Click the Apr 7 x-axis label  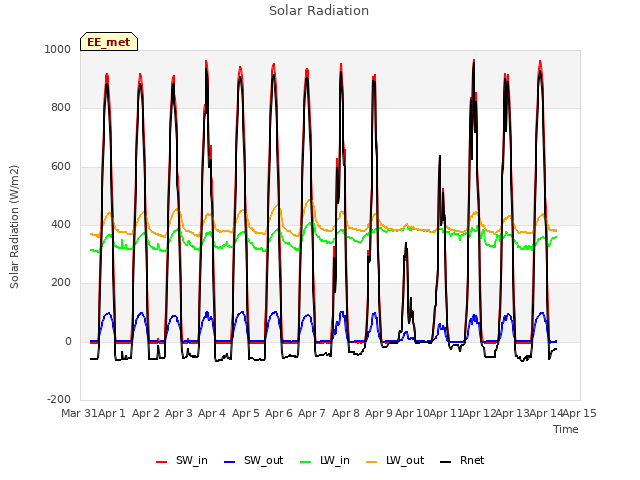312,413
